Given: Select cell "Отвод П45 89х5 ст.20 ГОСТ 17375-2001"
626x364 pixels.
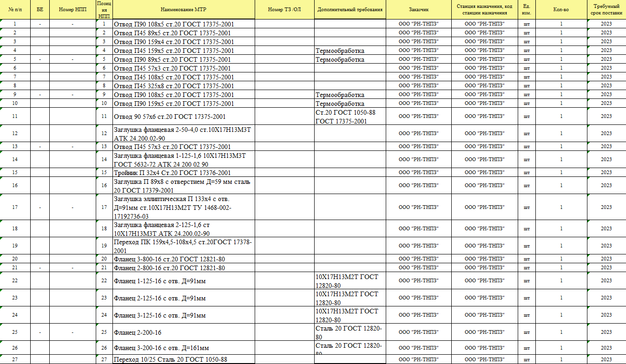Looking at the screenshot, I should point(184,33).
